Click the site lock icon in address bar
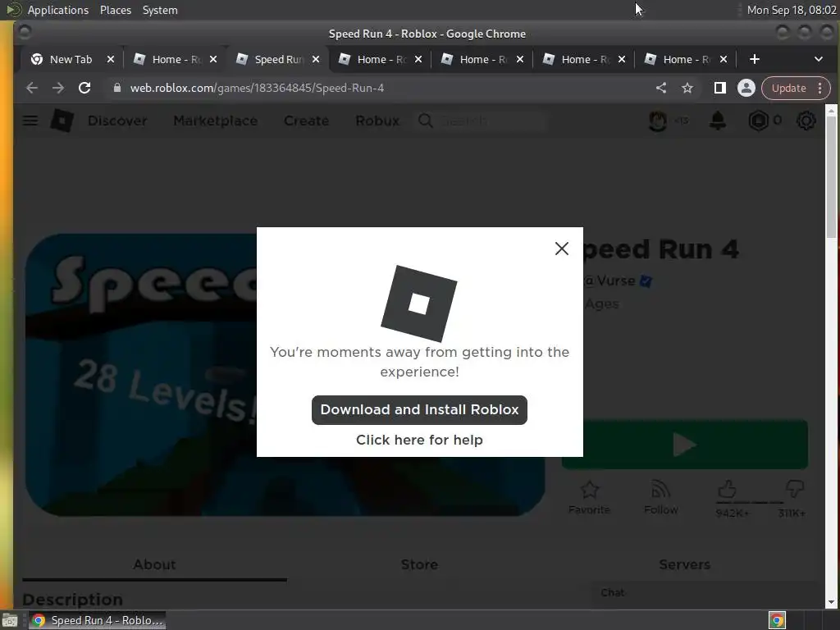Screen dimensions: 840x630 116,88
